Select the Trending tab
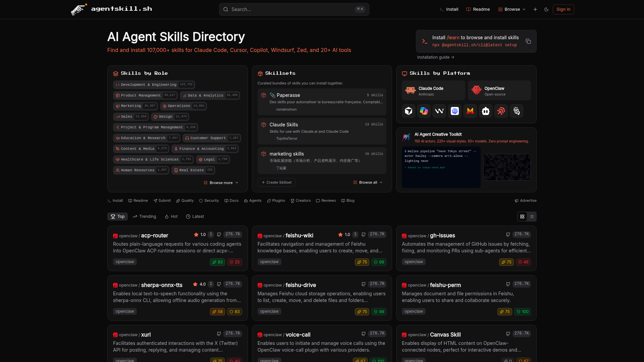 (x=144, y=217)
